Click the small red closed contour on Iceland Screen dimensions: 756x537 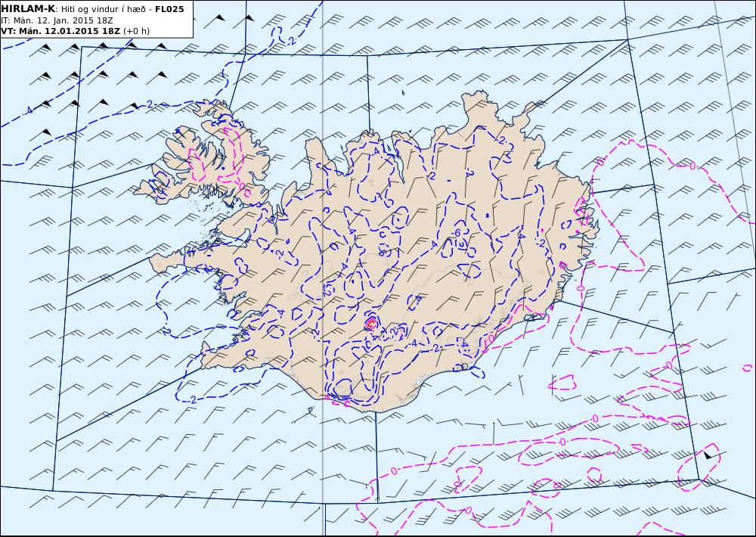tap(370, 323)
